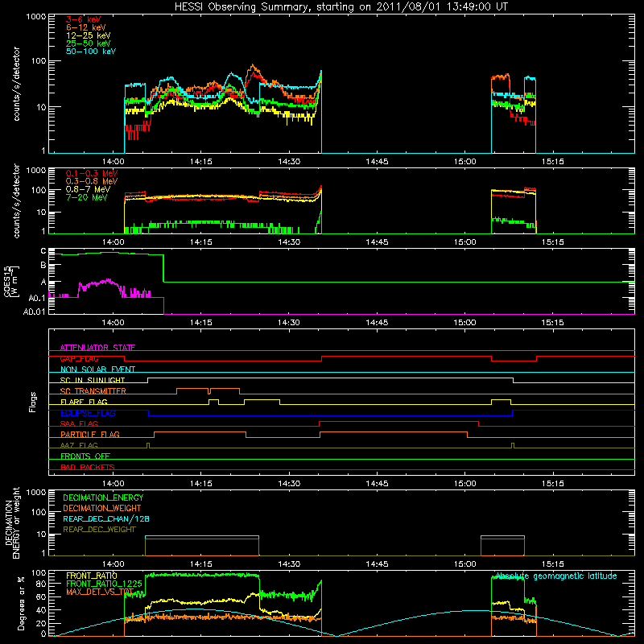Click the Absolute geomagnetic latitude label

tap(556, 576)
